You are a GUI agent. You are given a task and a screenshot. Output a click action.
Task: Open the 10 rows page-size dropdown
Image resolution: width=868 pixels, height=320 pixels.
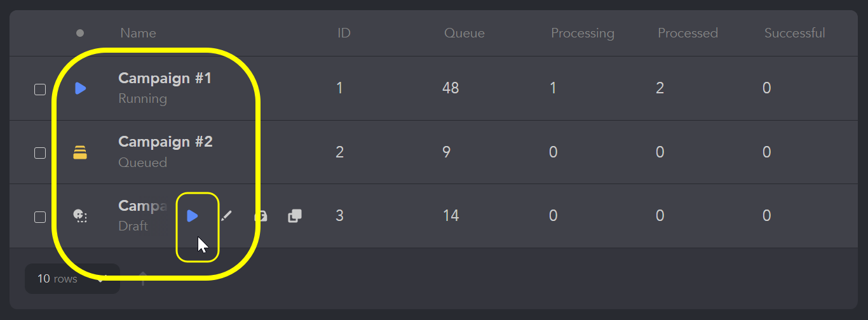[72, 279]
